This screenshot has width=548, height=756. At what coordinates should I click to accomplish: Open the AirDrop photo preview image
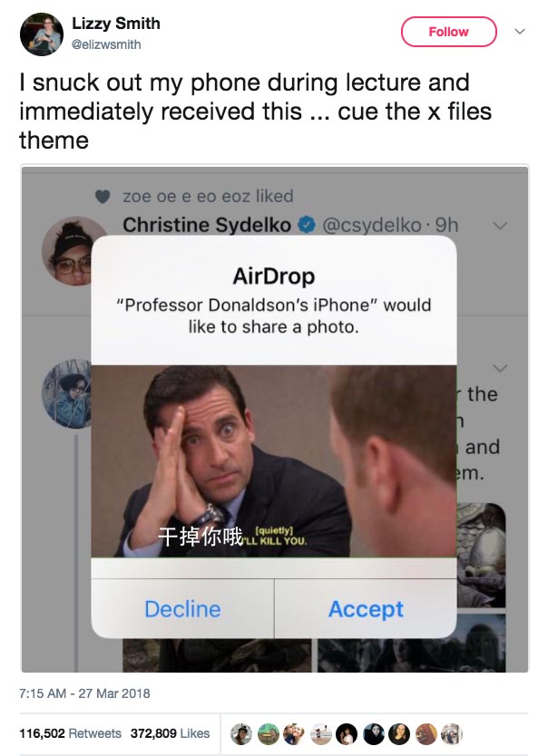coord(273,460)
